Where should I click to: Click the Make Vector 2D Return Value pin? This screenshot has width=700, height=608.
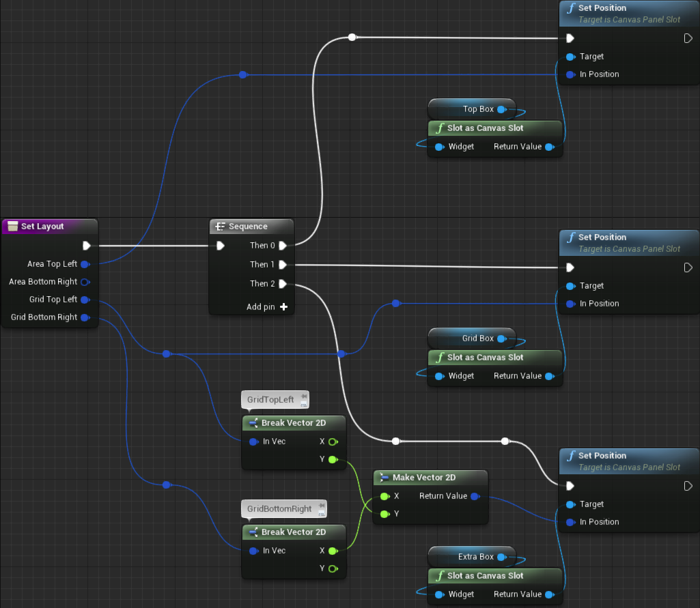click(x=475, y=497)
